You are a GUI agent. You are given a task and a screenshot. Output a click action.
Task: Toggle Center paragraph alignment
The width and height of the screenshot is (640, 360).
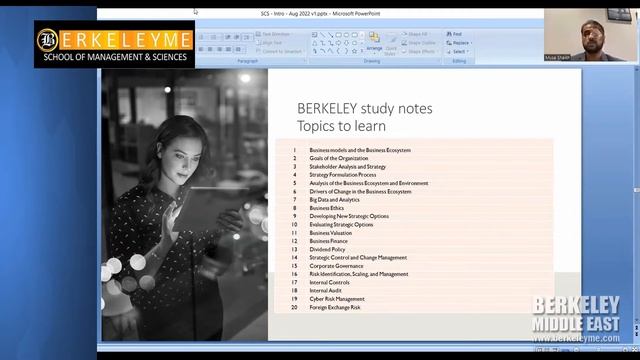210,49
